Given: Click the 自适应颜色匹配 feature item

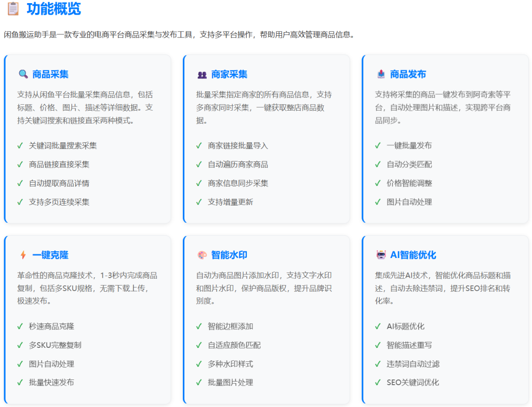Looking at the screenshot, I should [234, 345].
